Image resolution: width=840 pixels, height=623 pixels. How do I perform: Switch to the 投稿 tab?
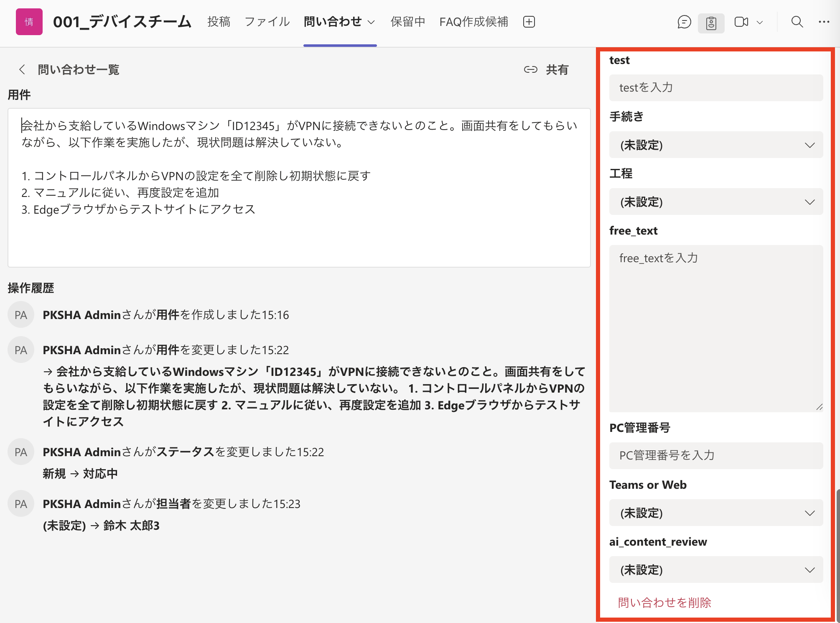219,22
